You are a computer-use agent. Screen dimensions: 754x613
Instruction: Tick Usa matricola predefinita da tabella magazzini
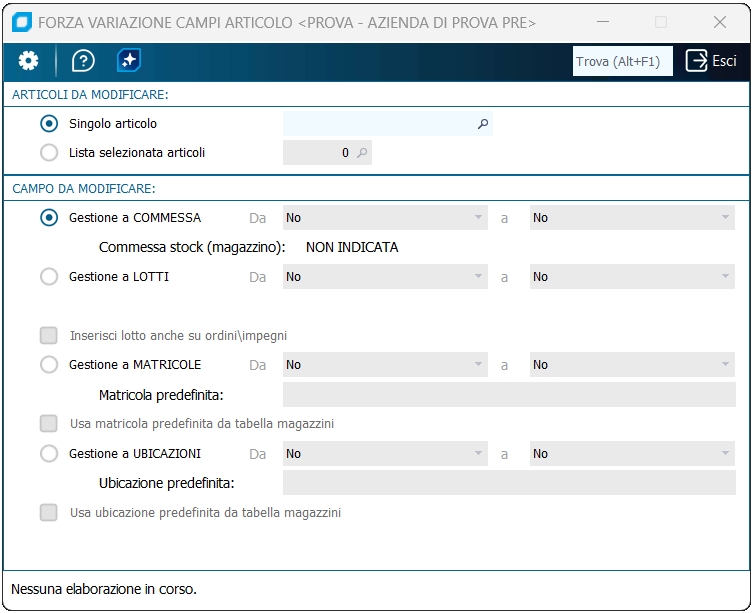pos(49,424)
